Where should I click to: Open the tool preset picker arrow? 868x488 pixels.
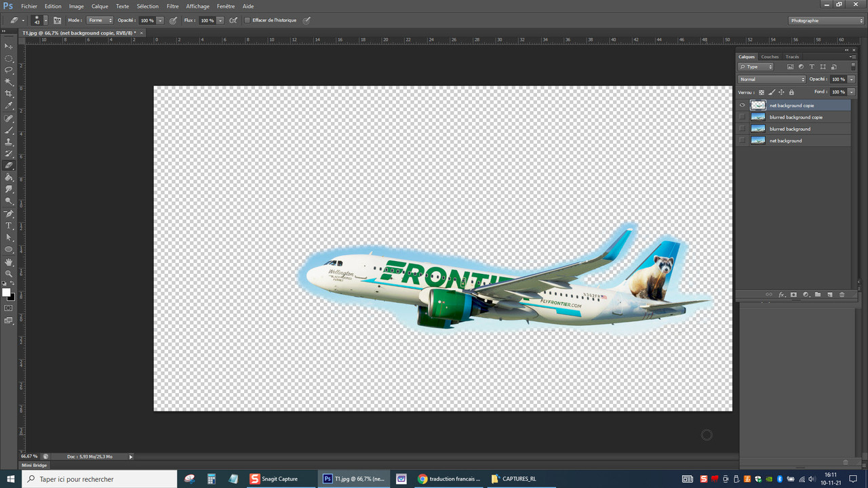pyautogui.click(x=23, y=20)
